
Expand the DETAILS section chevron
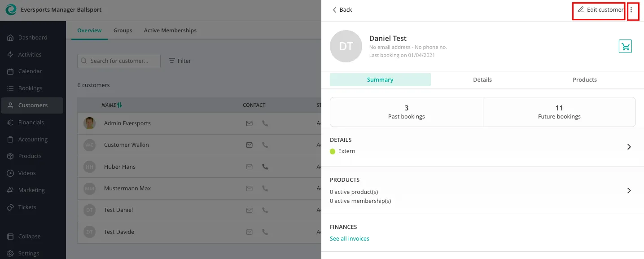click(x=629, y=147)
